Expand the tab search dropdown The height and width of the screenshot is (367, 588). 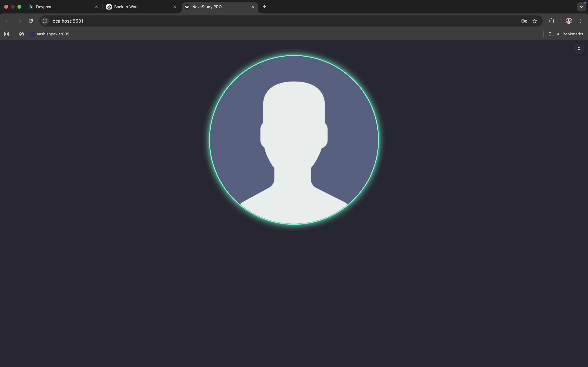(x=581, y=7)
